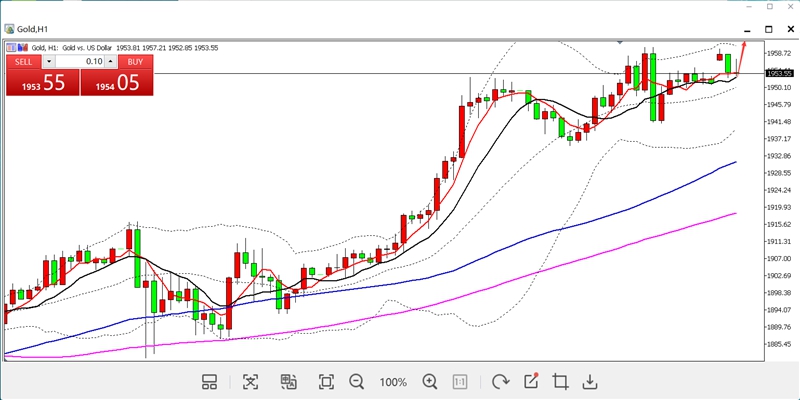
Task: Show the image at actual size 1:1
Action: click(460, 381)
